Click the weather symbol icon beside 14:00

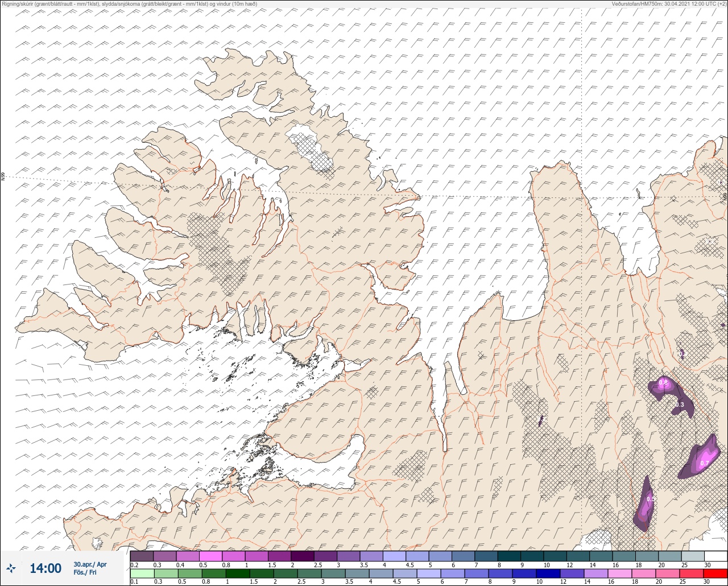pos(11,568)
